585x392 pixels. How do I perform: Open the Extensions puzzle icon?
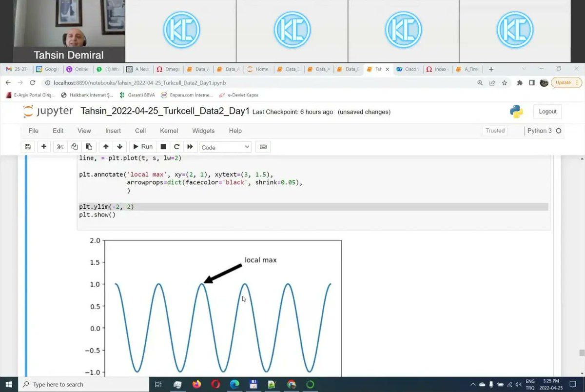(520, 83)
